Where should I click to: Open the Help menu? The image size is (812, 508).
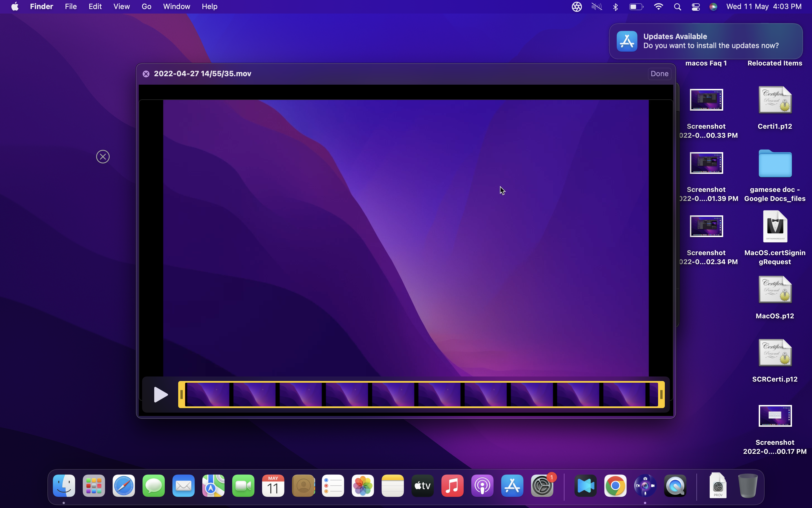[x=209, y=6]
